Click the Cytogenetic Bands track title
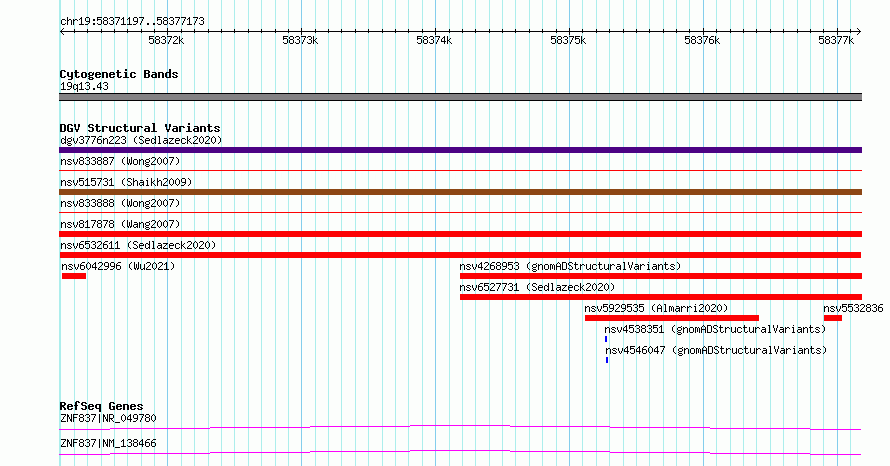Viewport: 890px width, 466px height. click(x=119, y=74)
